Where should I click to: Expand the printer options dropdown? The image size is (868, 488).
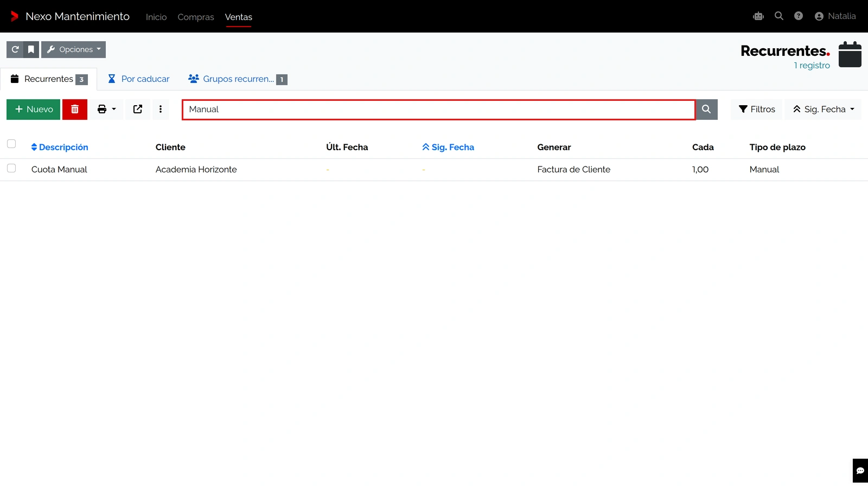106,110
